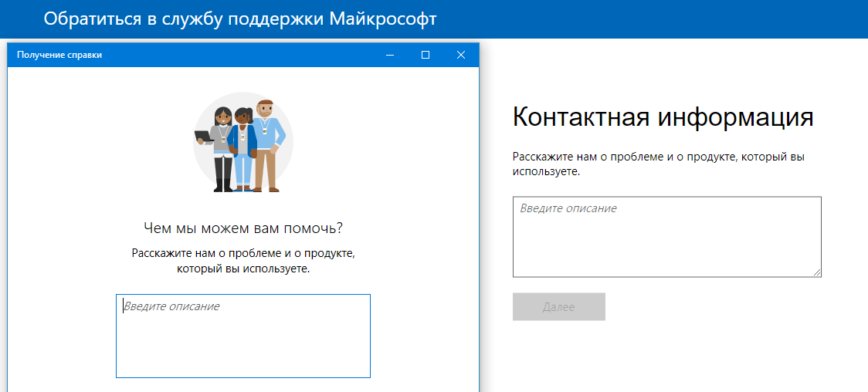Maximize the Получение справки window

[x=426, y=55]
